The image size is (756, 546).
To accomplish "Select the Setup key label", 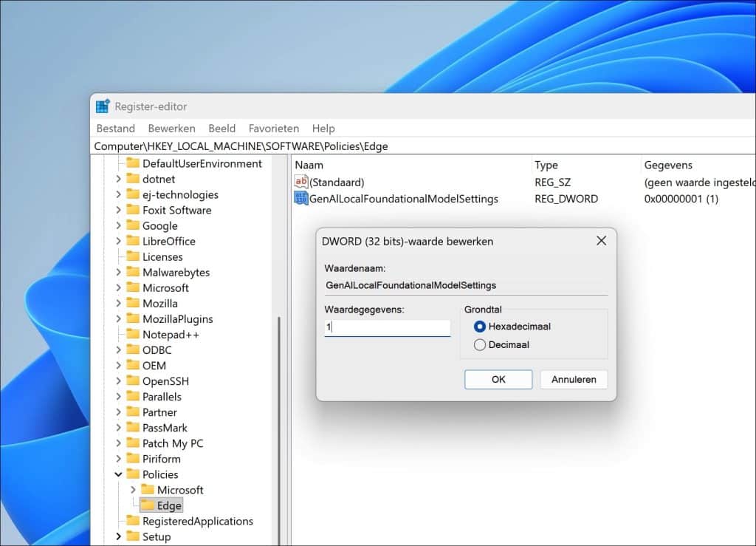I will (157, 537).
